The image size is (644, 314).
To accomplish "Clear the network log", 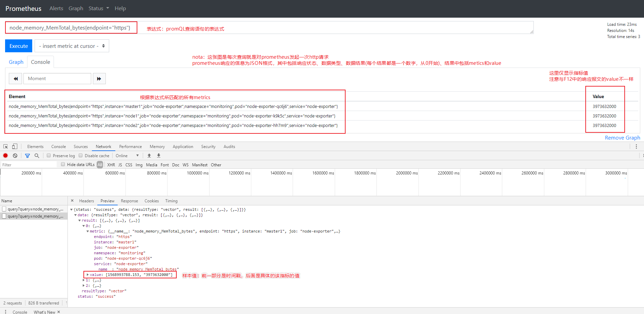I will pos(15,155).
